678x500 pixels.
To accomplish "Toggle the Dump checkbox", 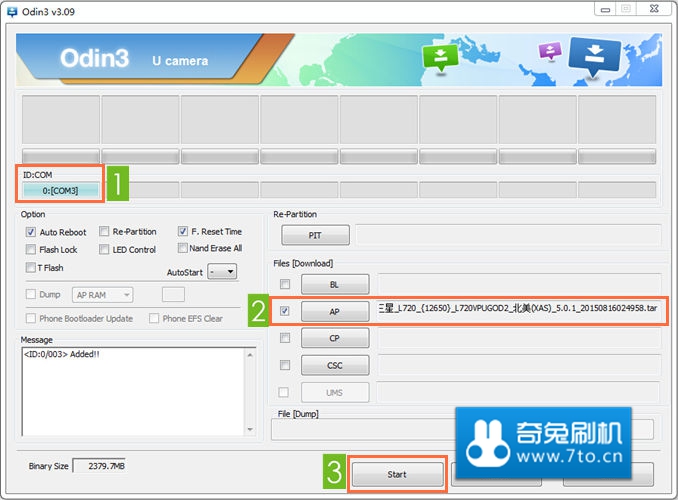I will tap(31, 294).
